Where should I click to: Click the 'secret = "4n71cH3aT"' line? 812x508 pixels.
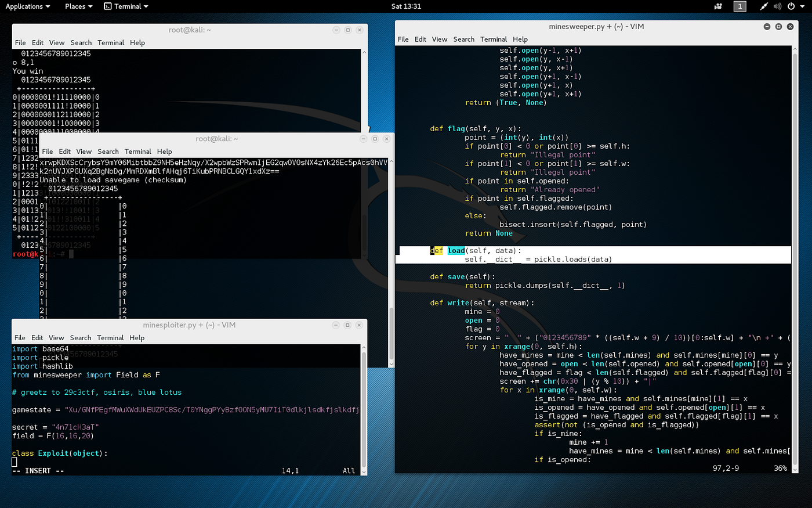[55, 427]
